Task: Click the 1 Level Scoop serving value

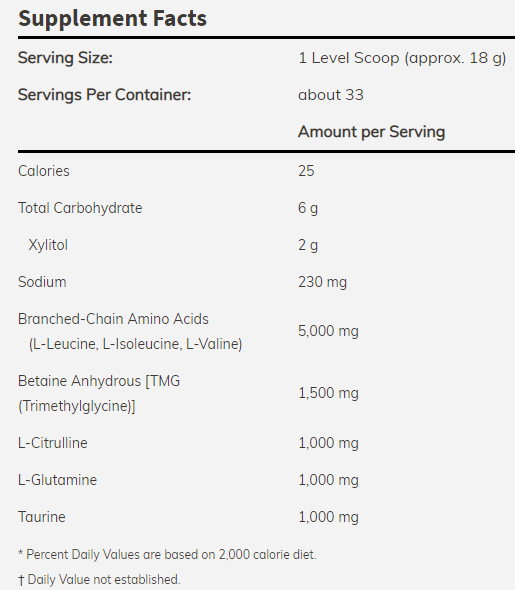Action: pos(402,58)
